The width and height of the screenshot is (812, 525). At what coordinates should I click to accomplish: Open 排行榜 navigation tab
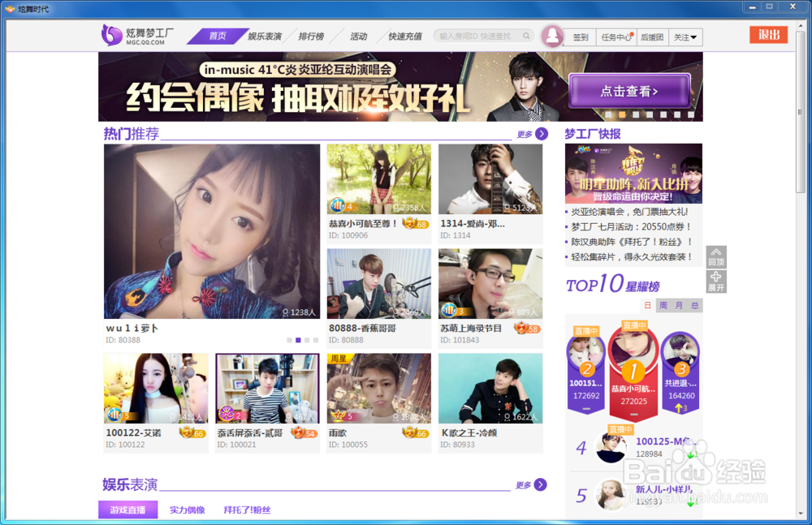tap(311, 37)
